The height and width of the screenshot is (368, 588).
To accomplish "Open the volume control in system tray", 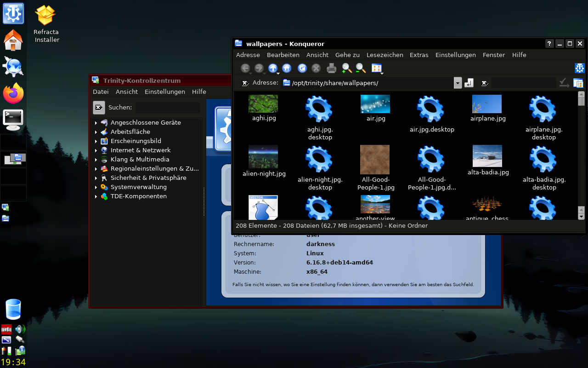I will click(x=20, y=329).
